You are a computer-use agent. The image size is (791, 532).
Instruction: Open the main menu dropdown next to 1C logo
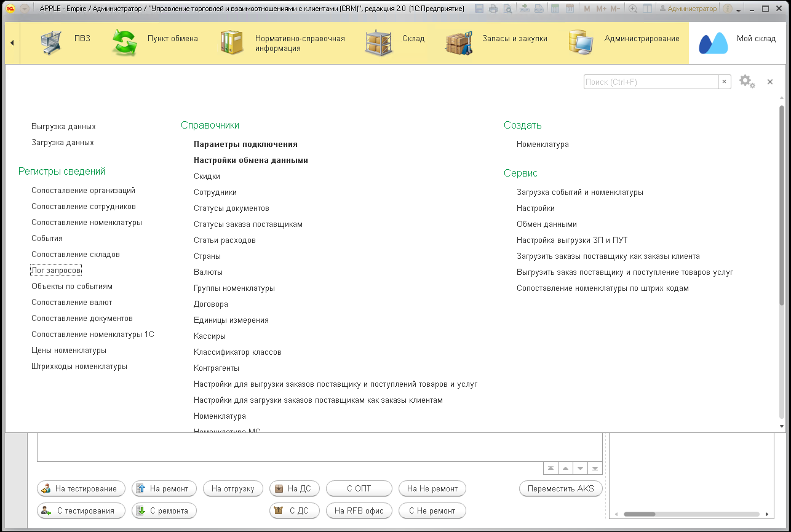tap(24, 9)
